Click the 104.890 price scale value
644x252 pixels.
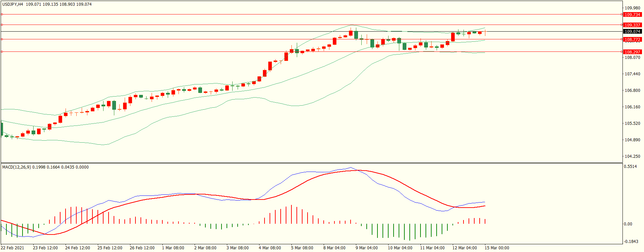[x=632, y=140]
